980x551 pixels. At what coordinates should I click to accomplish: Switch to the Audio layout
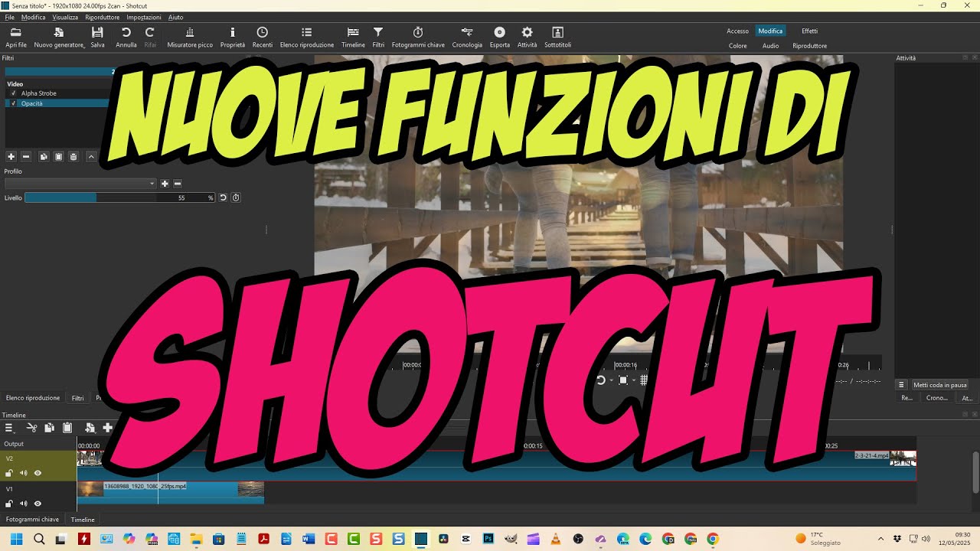[770, 46]
